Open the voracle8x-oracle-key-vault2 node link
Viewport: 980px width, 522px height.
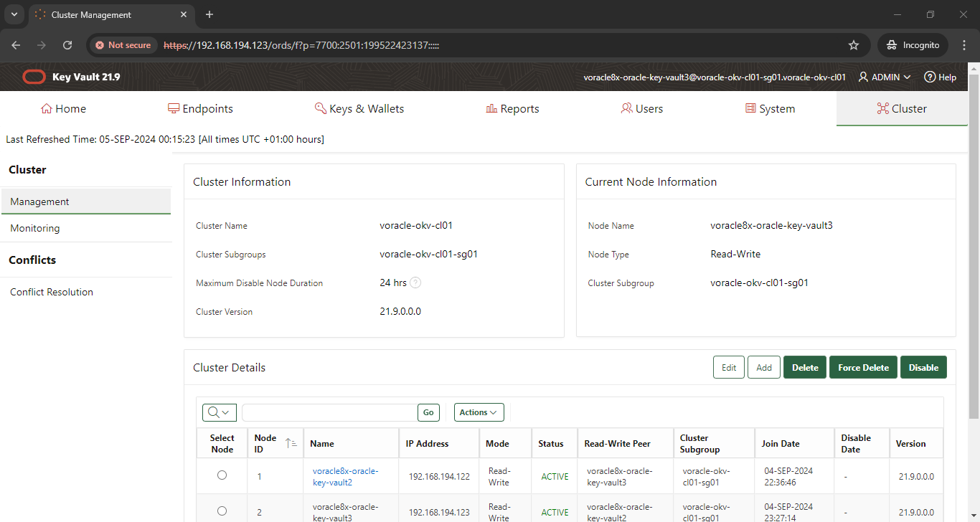click(x=345, y=476)
